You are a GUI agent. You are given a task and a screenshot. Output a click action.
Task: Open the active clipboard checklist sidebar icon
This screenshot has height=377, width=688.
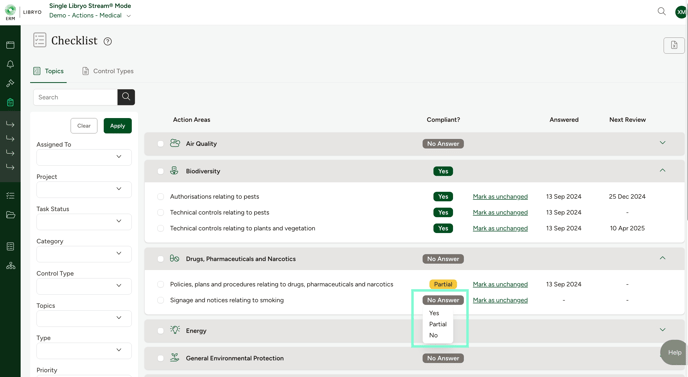[10, 102]
